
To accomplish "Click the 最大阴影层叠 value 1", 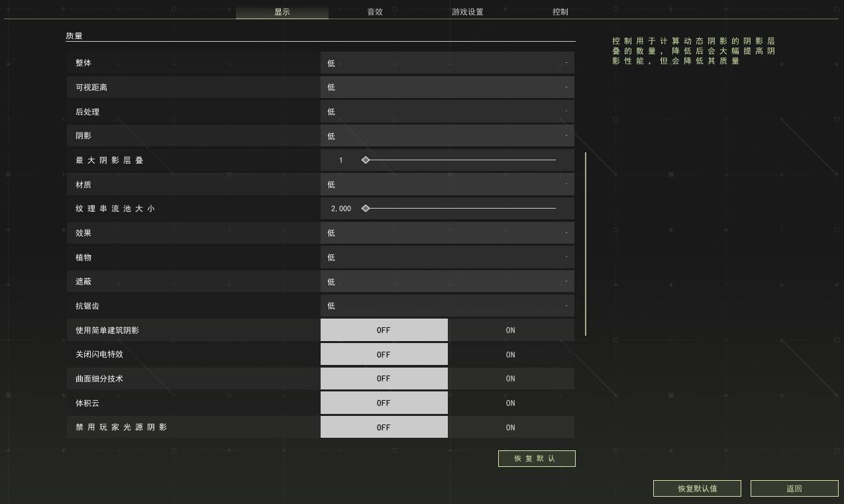I will [341, 160].
